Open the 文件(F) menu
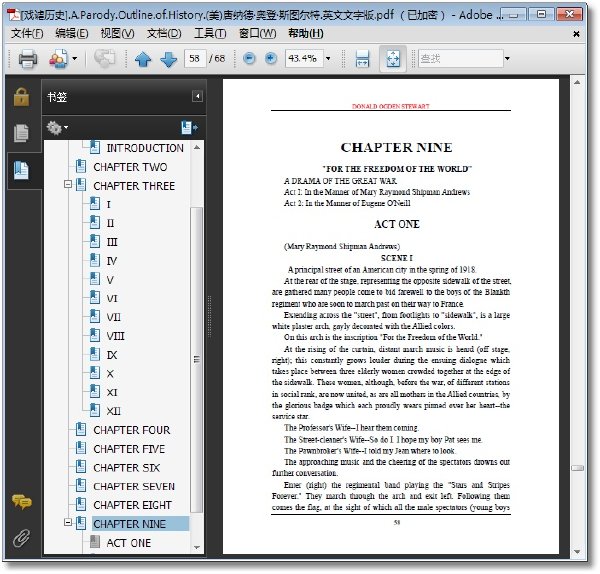The image size is (600, 574). (27, 34)
